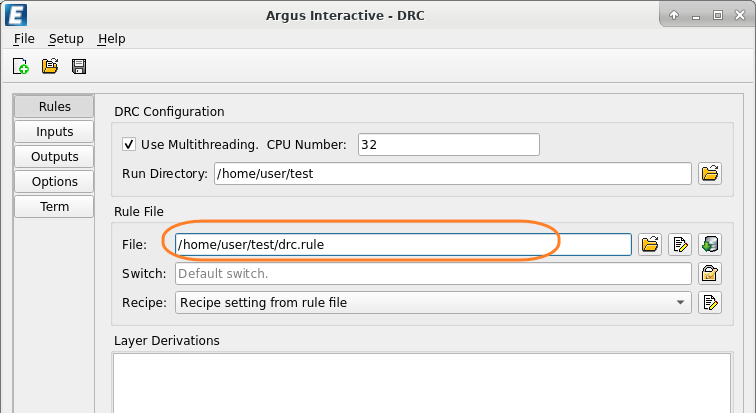The image size is (756, 413).
Task: Switch to the Outputs tab
Action: [54, 156]
